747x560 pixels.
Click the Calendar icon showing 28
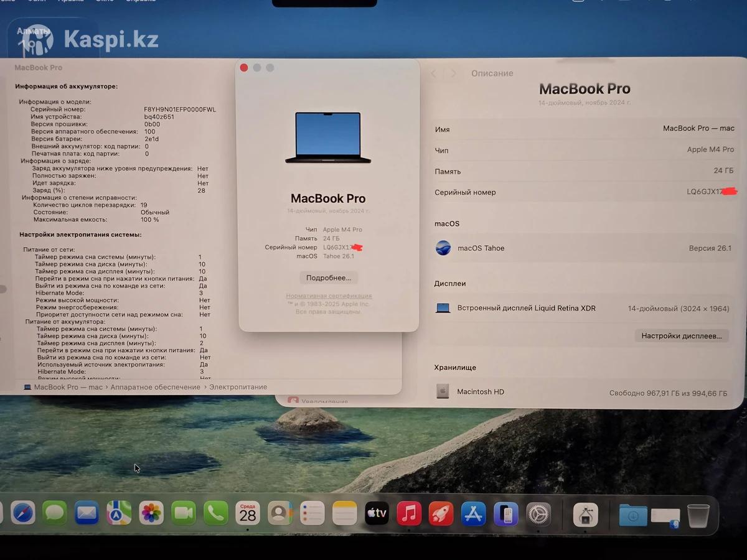[248, 513]
